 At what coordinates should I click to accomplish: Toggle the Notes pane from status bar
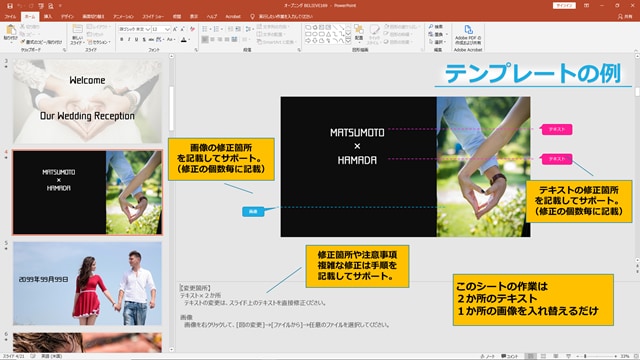click(488, 356)
